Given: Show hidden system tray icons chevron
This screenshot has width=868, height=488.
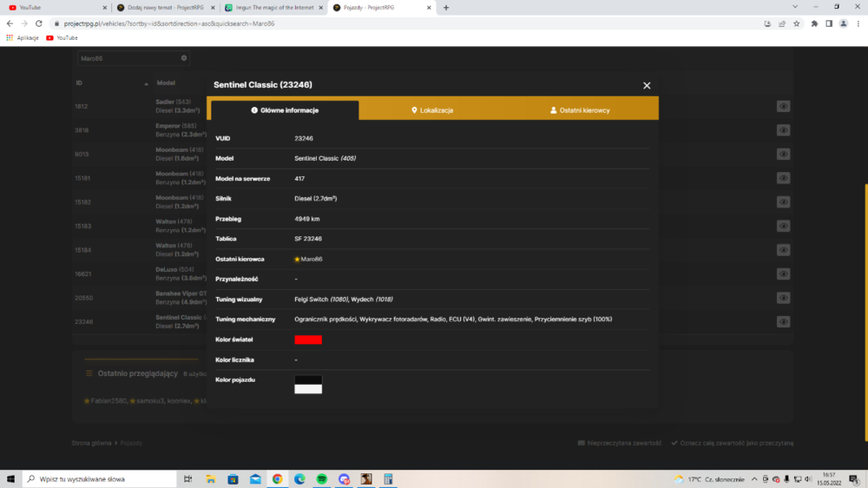Looking at the screenshot, I should tap(754, 479).
